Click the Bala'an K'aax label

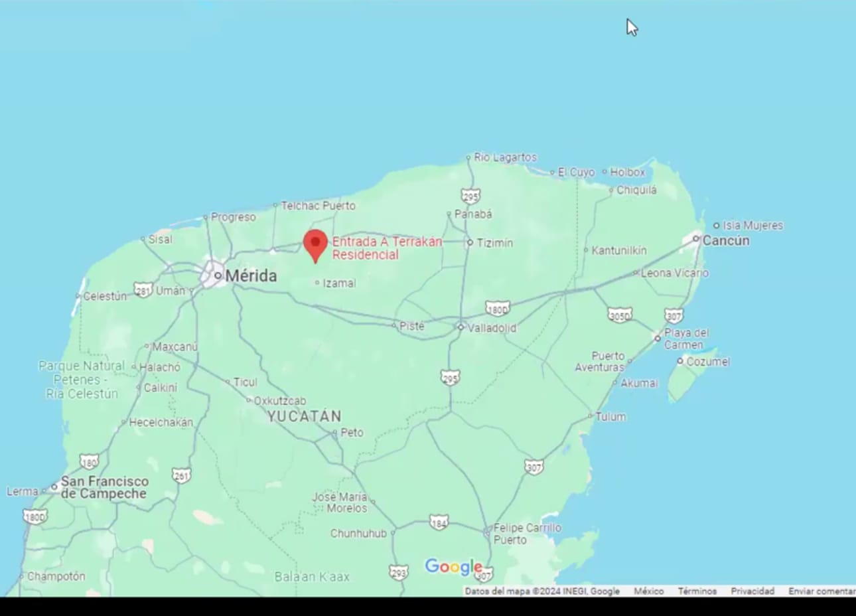click(x=312, y=577)
